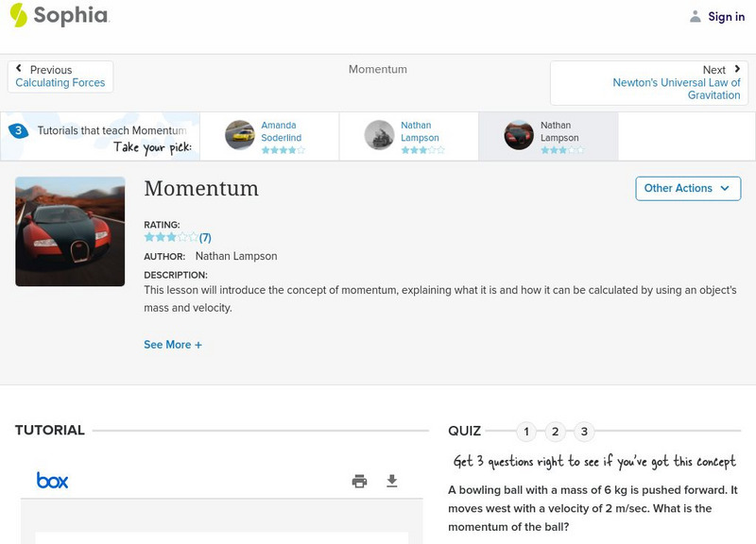756x544 pixels.
Task: Open the Other Actions dropdown
Action: point(686,188)
